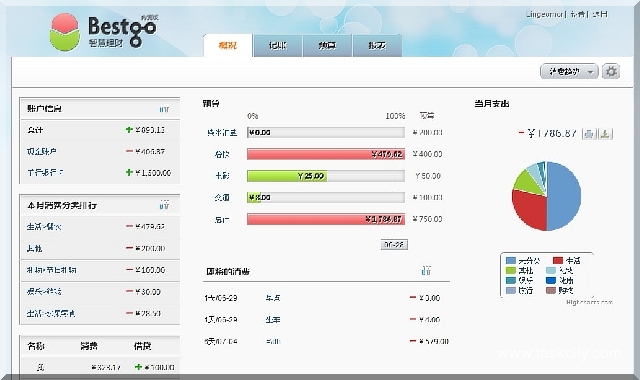This screenshot has height=380, width=640.
Task: Open the settings gear icon
Action: coord(611,71)
